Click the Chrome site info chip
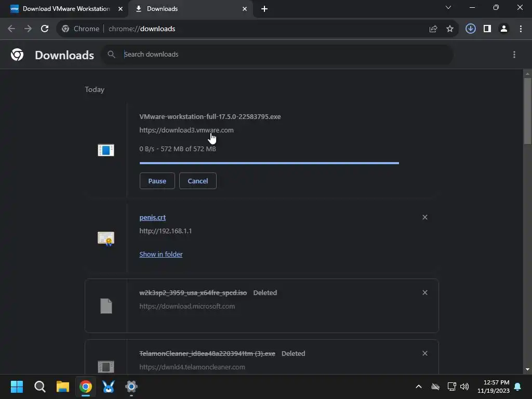This screenshot has width=532, height=399. pyautogui.click(x=81, y=29)
